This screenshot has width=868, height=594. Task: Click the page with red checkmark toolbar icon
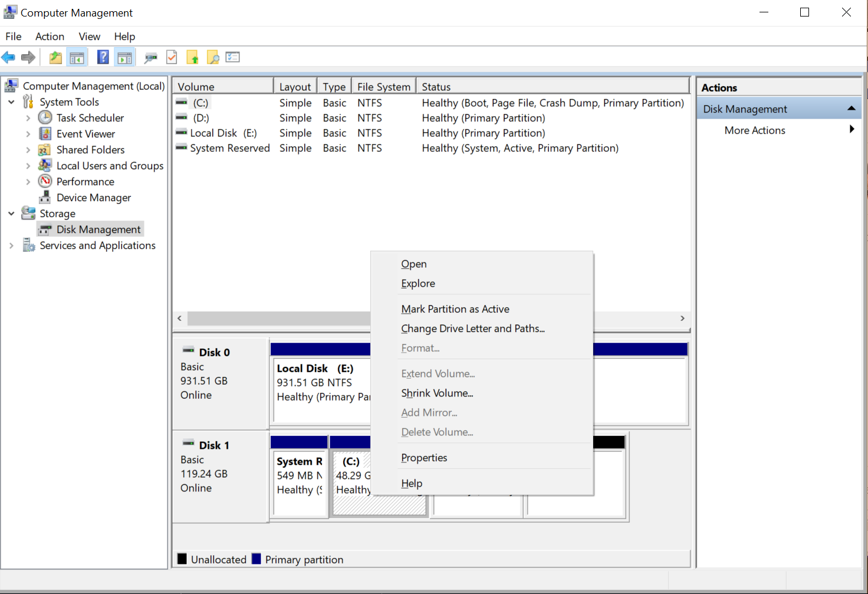(172, 57)
